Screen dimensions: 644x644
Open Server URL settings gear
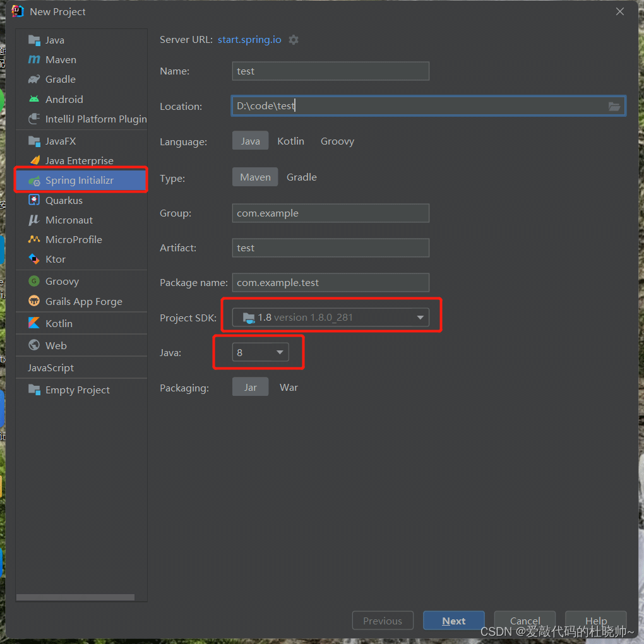[293, 40]
